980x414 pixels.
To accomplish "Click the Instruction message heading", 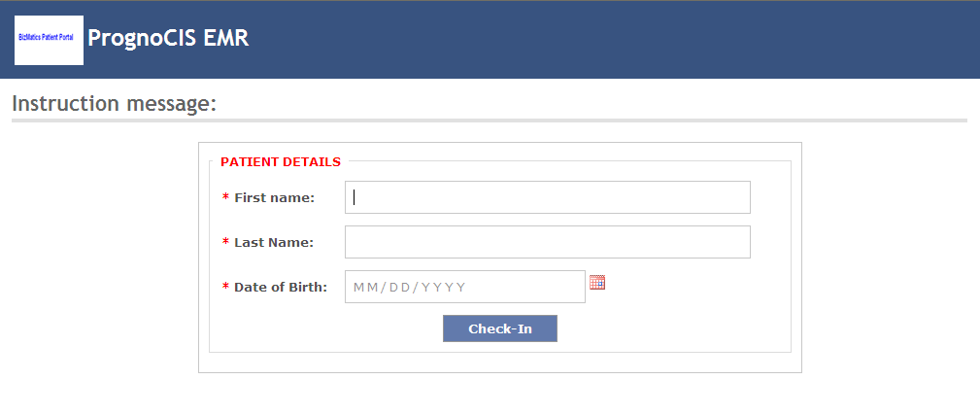I will 115,103.
